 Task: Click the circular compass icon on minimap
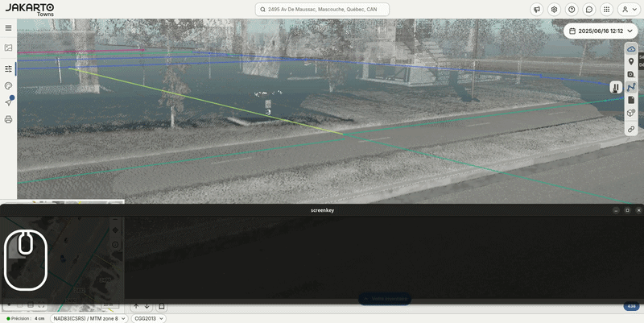pos(115,245)
